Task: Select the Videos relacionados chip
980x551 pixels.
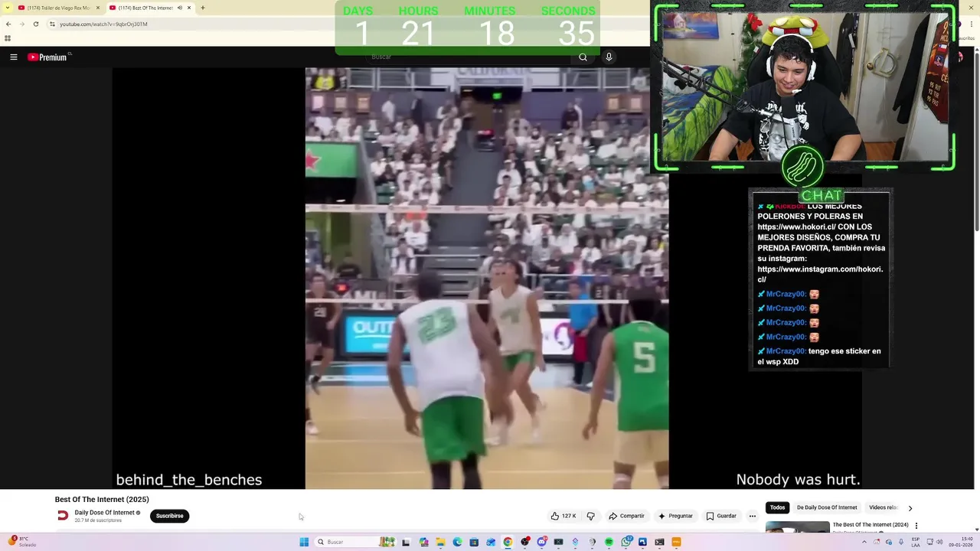Action: coord(882,507)
